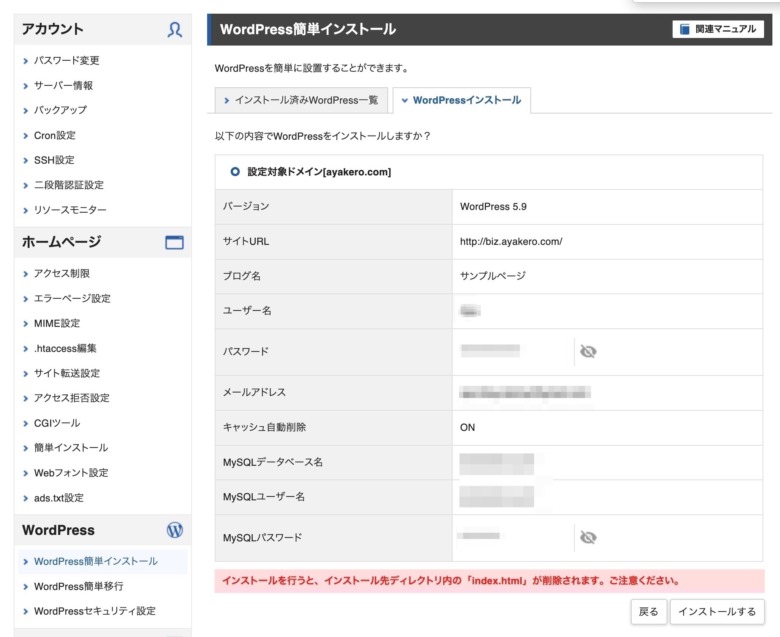Open サーバー情報 link
The height and width of the screenshot is (637, 780).
(x=63, y=86)
